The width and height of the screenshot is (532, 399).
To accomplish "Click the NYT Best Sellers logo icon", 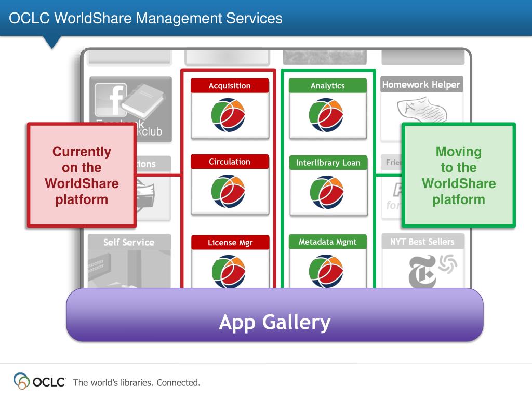I will (432, 271).
